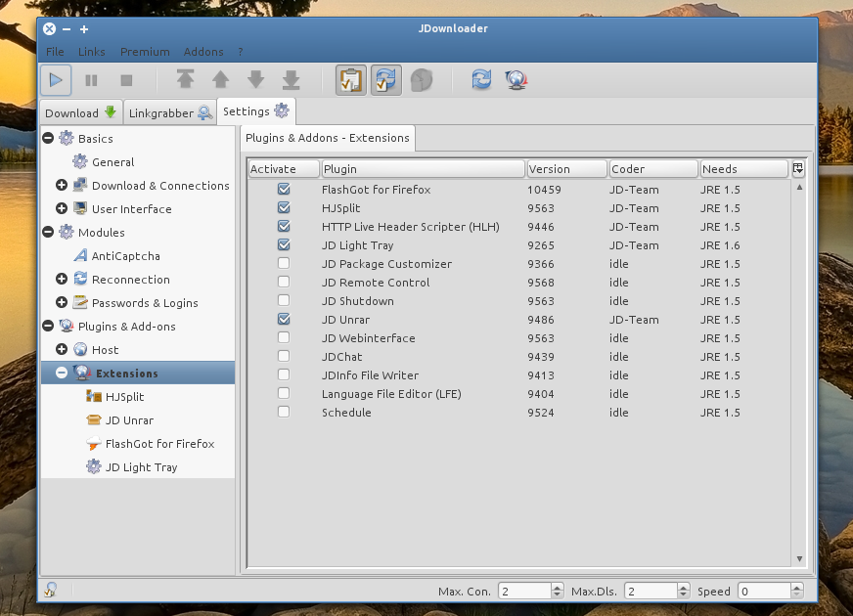Click the JD Light Tray gear icon
This screenshot has width=853, height=616.
coord(94,466)
